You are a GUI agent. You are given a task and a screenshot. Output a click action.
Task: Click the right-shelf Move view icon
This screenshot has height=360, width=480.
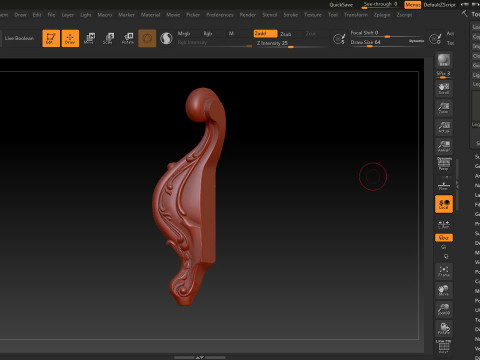(x=444, y=290)
